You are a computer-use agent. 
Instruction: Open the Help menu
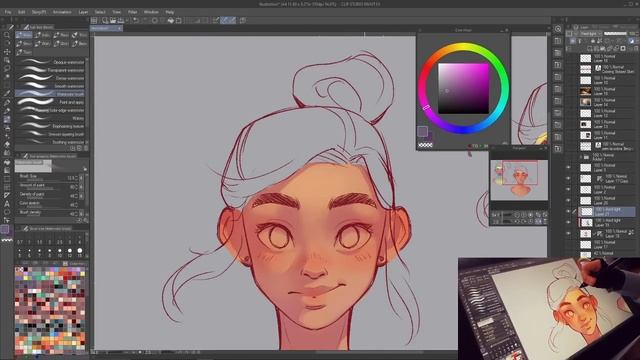170,12
